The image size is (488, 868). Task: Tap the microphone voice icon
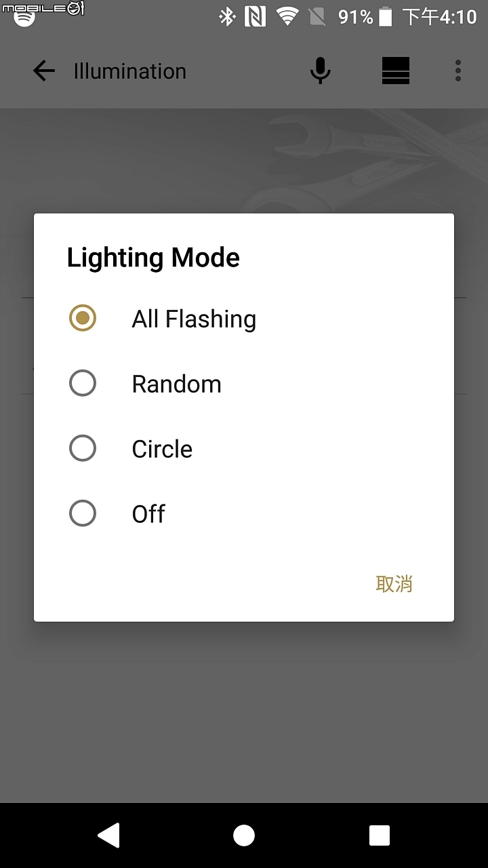[320, 71]
